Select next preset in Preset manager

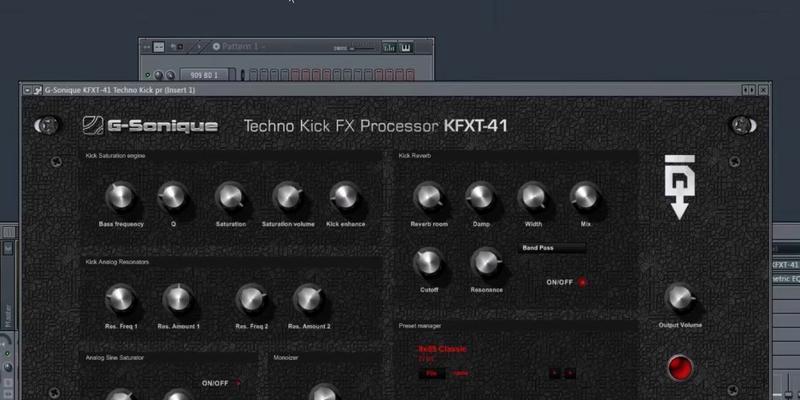coord(570,373)
